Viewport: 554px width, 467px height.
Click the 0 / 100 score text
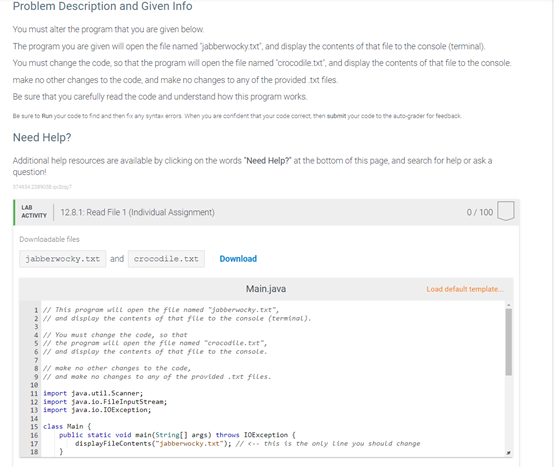[479, 212]
